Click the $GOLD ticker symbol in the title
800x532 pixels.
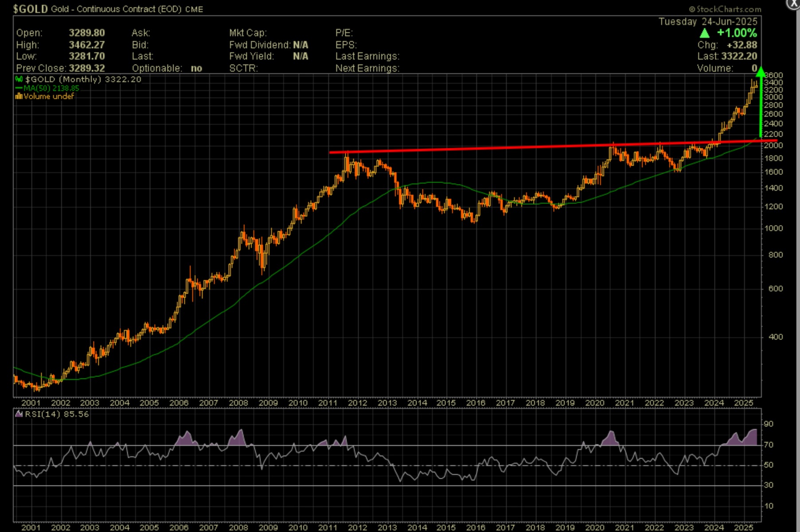click(x=30, y=9)
